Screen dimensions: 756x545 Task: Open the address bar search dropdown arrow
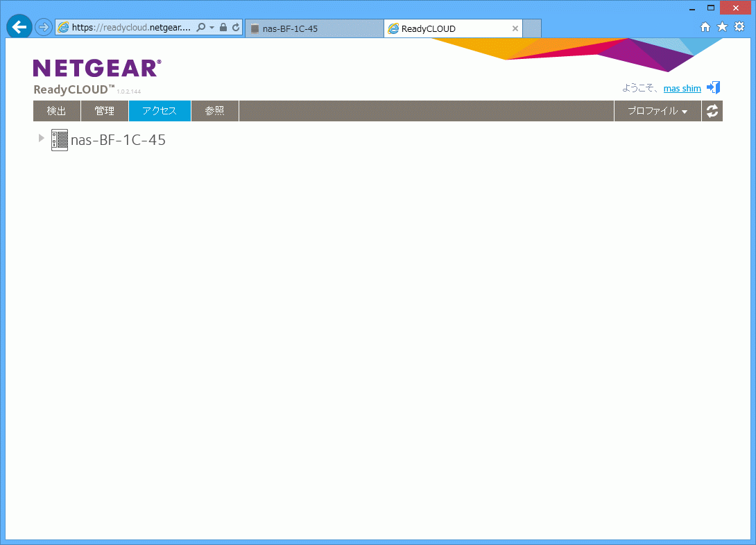point(212,28)
